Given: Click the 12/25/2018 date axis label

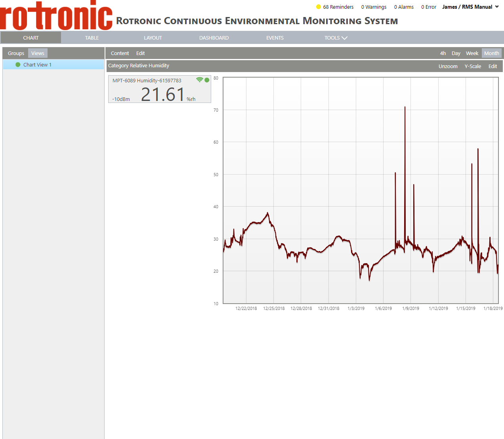Looking at the screenshot, I should tap(274, 308).
